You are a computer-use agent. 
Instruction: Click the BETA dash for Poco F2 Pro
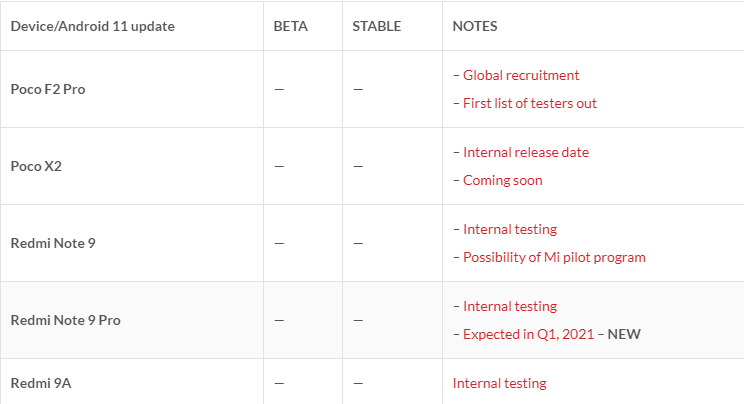tap(279, 89)
